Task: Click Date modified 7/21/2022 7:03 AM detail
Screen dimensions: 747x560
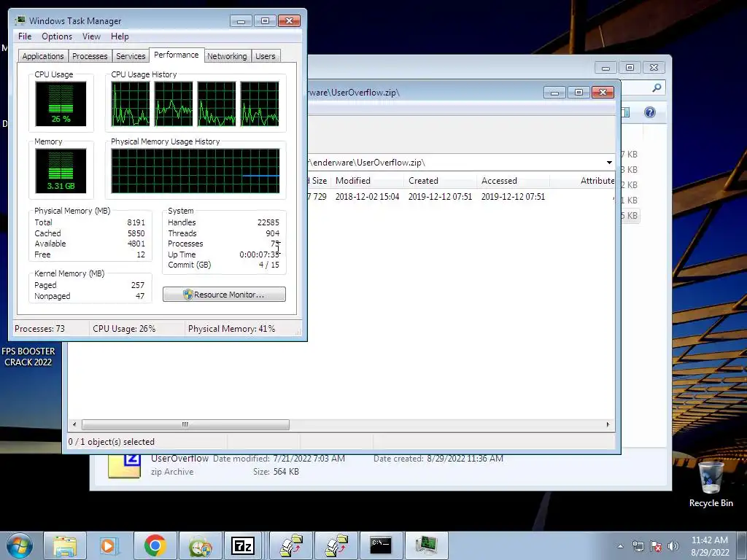Action: 279,459
